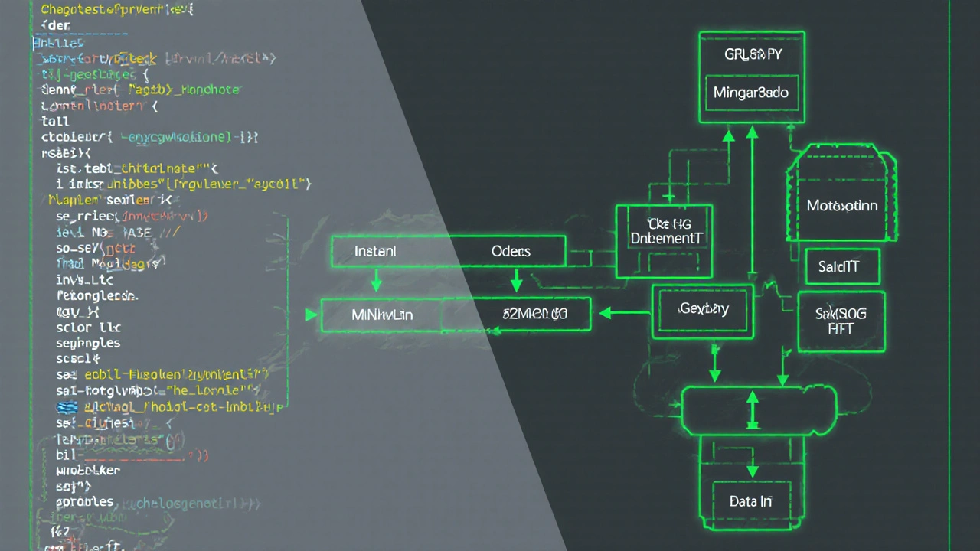Select the rounded Data In container icon
Screen dimensions: 980x551
click(x=750, y=501)
